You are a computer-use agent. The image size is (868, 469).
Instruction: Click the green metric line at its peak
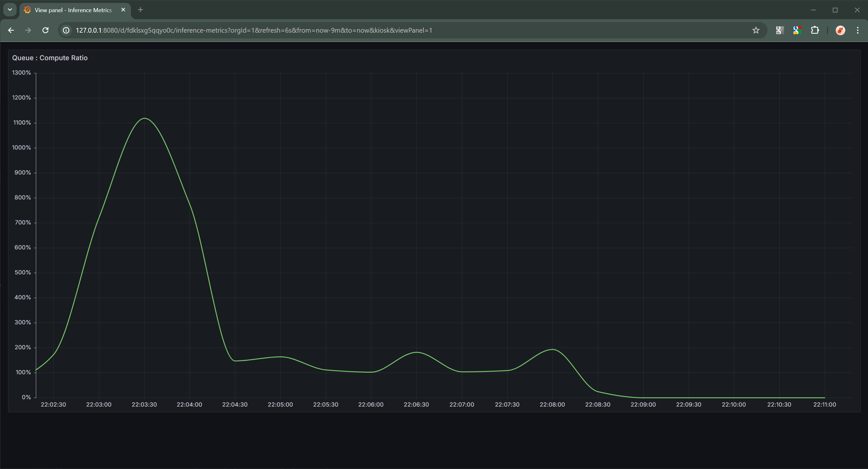point(145,118)
